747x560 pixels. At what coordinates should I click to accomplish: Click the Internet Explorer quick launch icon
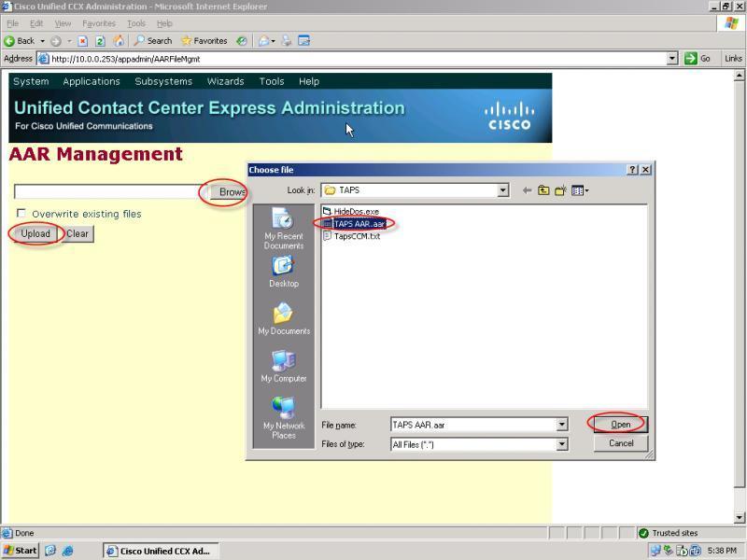67,551
